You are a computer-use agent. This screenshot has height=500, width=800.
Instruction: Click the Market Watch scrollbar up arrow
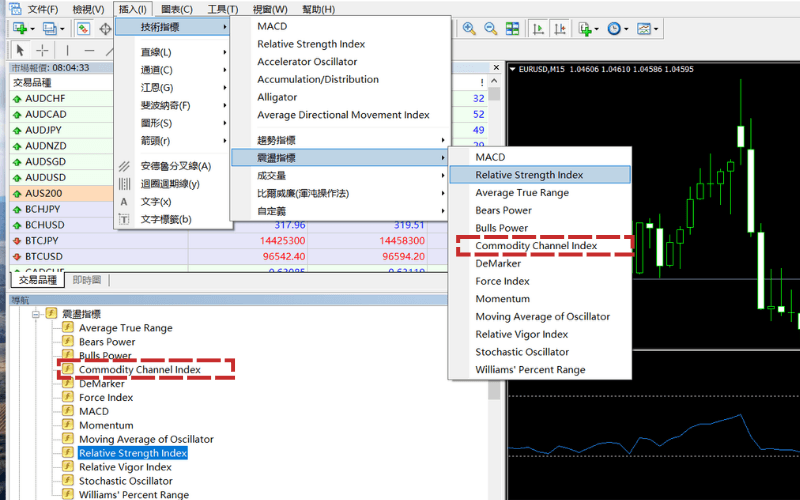(494, 82)
